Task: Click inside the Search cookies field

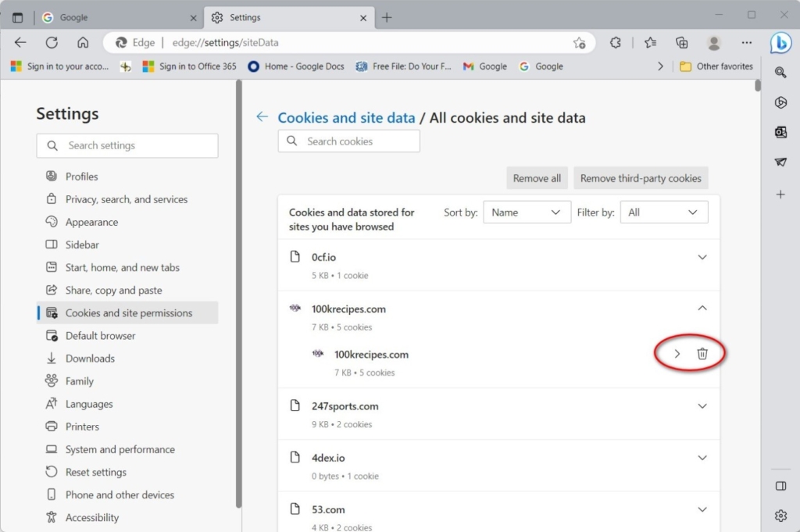Action: (348, 141)
